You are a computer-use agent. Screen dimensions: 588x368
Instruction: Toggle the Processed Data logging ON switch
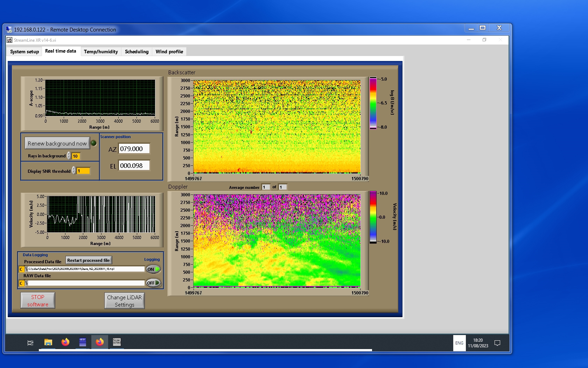(153, 269)
